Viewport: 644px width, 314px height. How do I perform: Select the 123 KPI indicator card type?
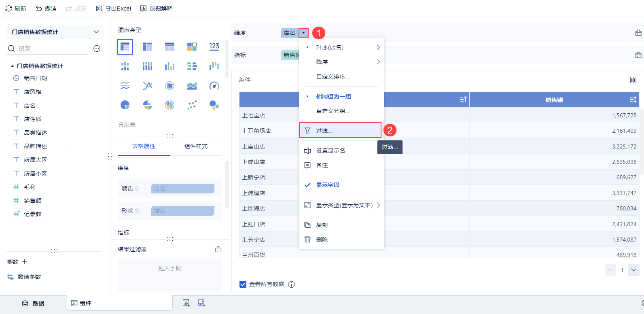point(214,47)
